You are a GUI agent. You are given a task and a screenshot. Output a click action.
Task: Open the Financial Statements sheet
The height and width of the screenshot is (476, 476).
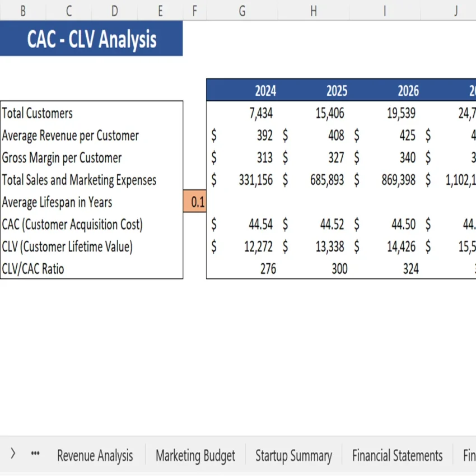398,455
